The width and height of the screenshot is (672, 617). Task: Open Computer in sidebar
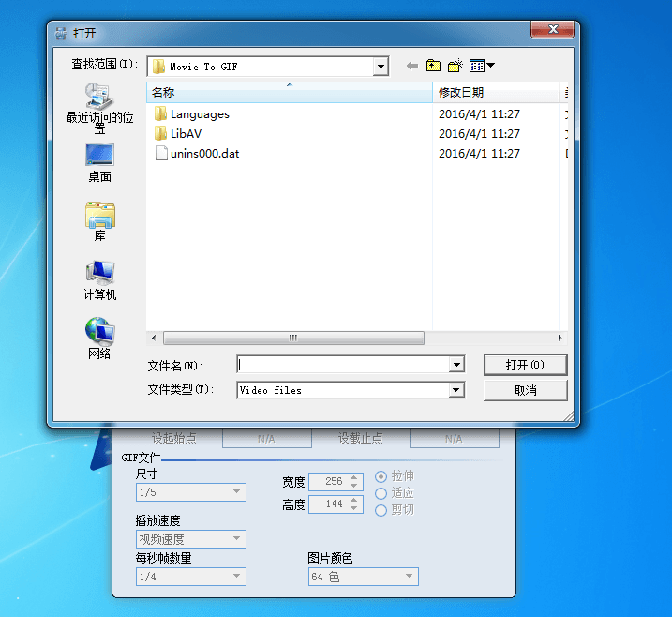pyautogui.click(x=99, y=280)
